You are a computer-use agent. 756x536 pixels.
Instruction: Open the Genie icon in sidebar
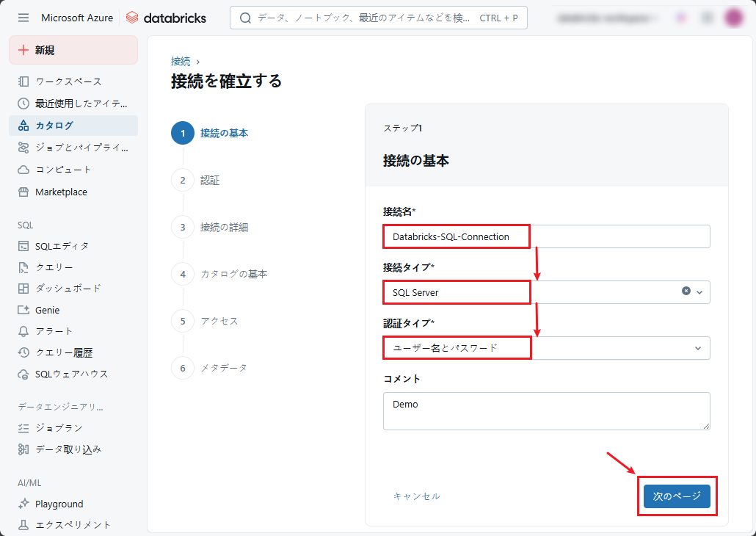[x=23, y=310]
